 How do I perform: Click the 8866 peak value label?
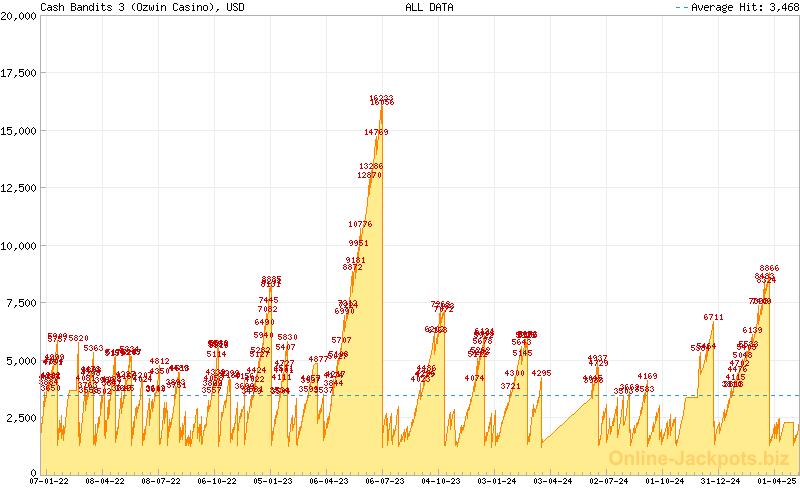[769, 268]
